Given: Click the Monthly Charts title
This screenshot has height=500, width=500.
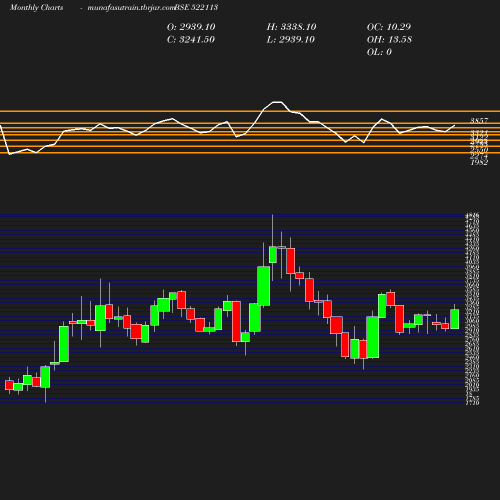Looking at the screenshot, I should [36, 8].
